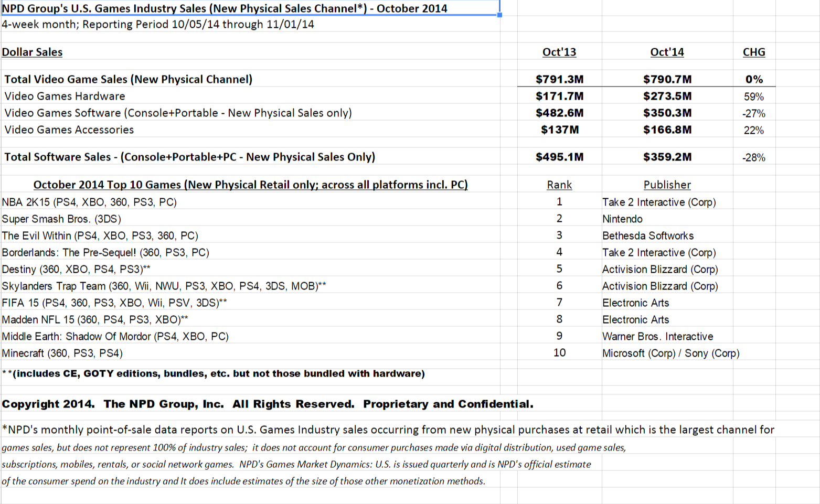This screenshot has width=820, height=504.
Task: Click the $359.2M value
Action: tap(667, 157)
